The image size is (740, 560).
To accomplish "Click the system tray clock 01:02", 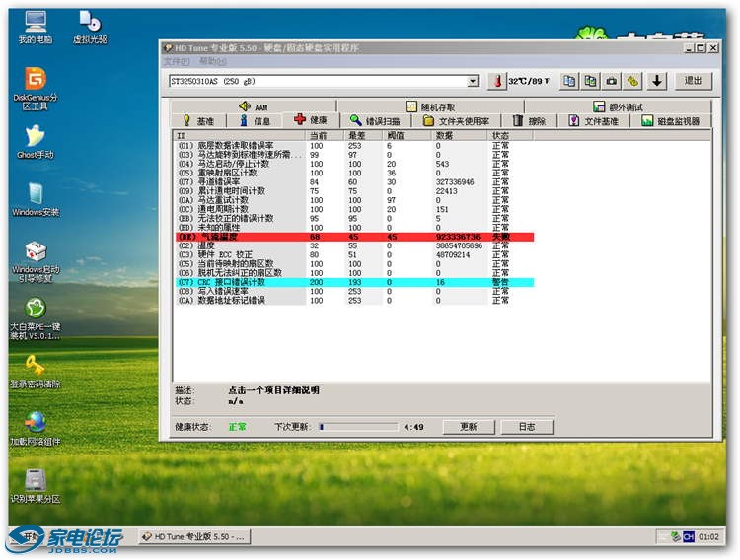I will 708,537.
